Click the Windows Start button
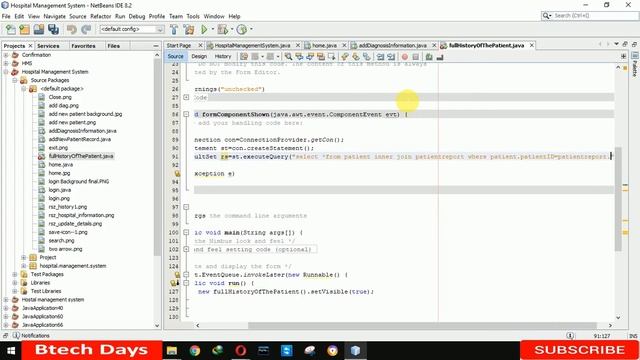640x360 pixels. pos(11,351)
